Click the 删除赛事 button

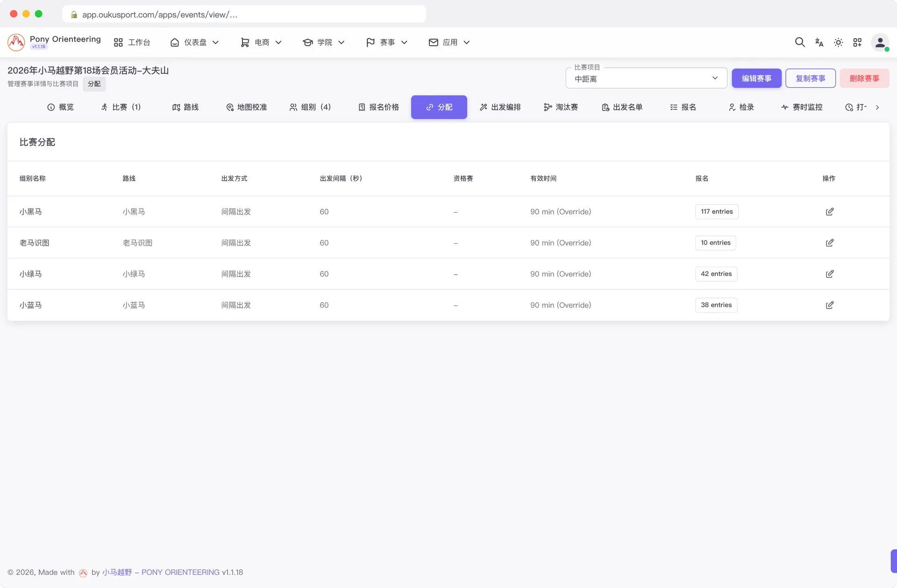864,78
